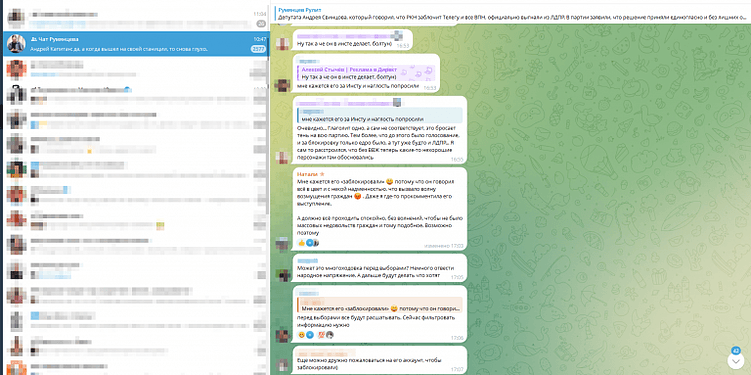Click the message 'Ну так а че он в инсте делает, болтун)' sent 16:53
Screen dimensions: 751x375
pyautogui.click(x=352, y=40)
